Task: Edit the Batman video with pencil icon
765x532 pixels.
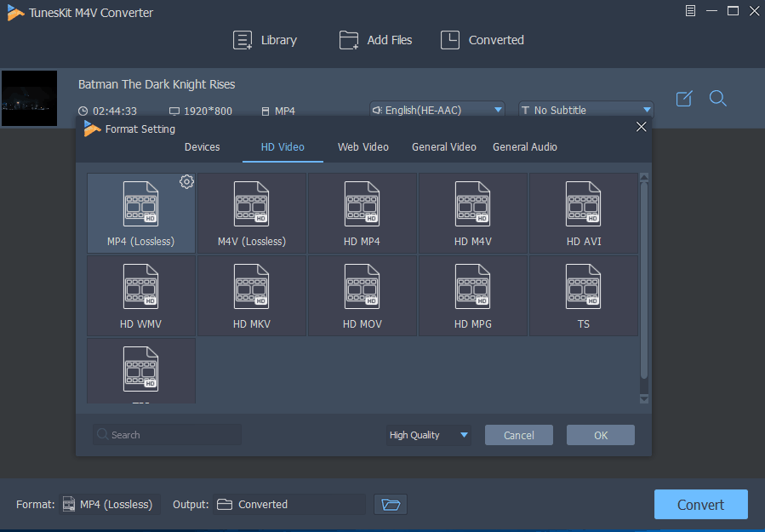Action: [x=684, y=99]
